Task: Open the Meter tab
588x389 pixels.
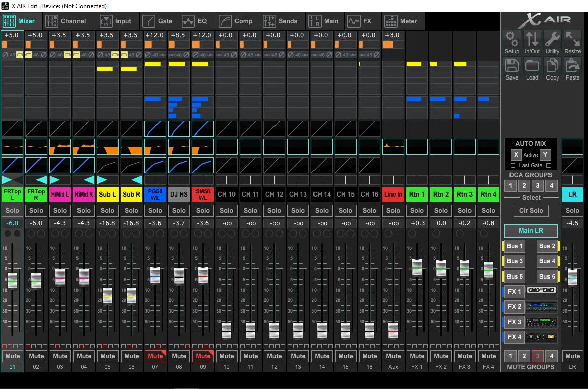Action: coord(401,21)
